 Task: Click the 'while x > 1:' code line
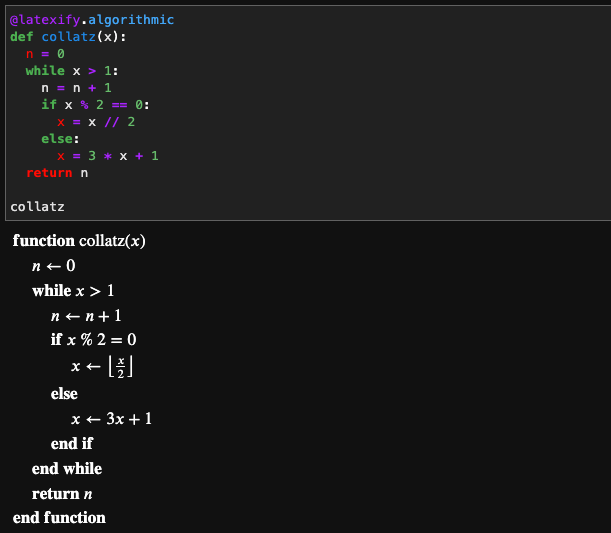[x=72, y=71]
